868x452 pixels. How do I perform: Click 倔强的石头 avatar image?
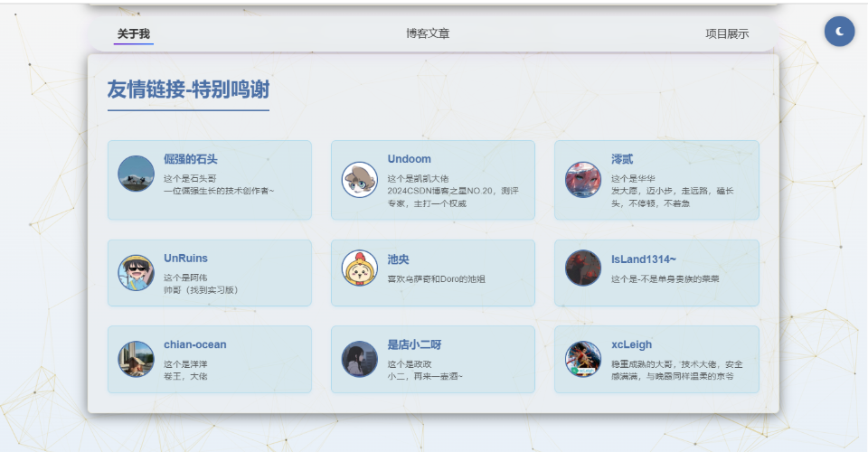[136, 174]
